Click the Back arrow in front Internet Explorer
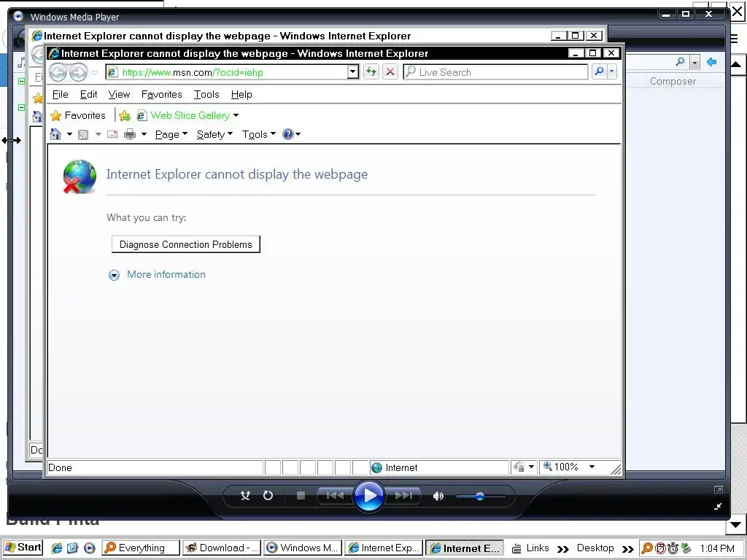747x560 pixels. [58, 72]
